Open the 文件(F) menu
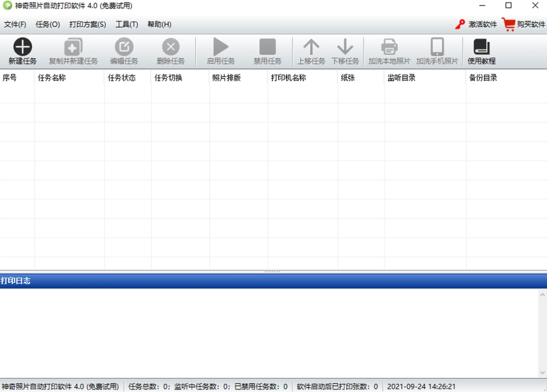Viewport: 547px width, 392px height. pos(15,24)
